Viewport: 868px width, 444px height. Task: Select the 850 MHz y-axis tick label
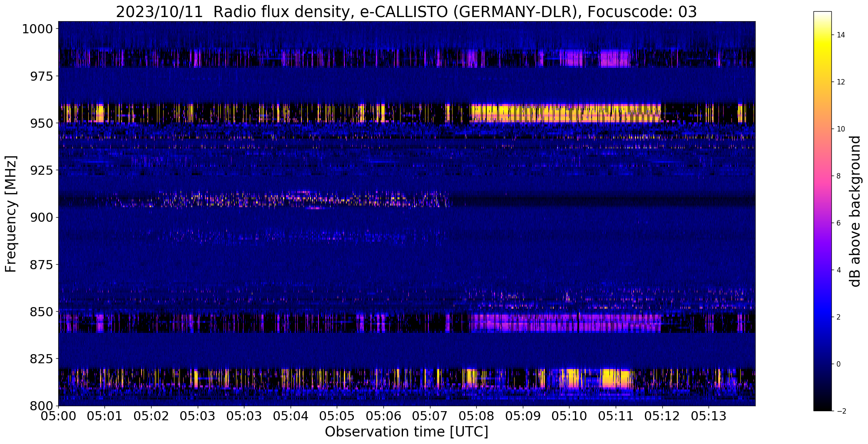click(42, 312)
